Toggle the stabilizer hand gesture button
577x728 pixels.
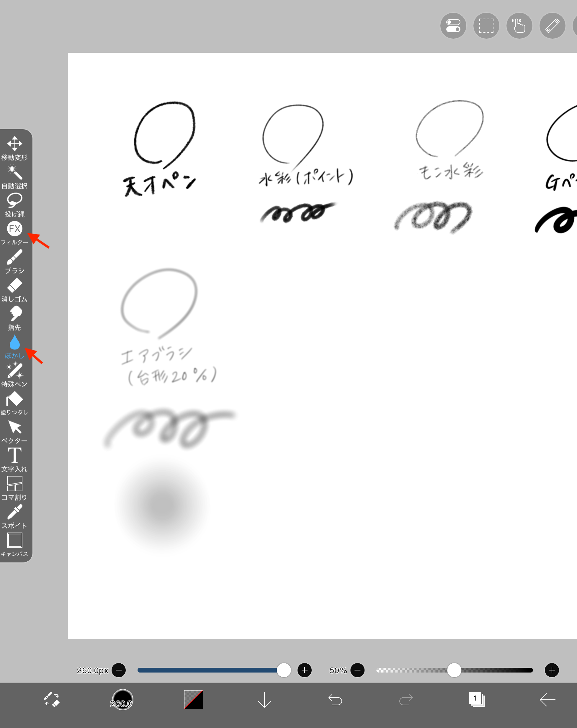[519, 26]
